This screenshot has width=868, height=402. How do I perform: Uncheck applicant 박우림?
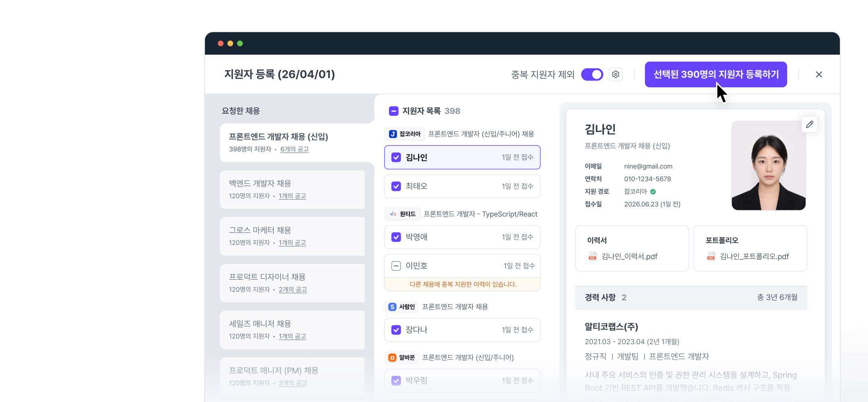[396, 381]
